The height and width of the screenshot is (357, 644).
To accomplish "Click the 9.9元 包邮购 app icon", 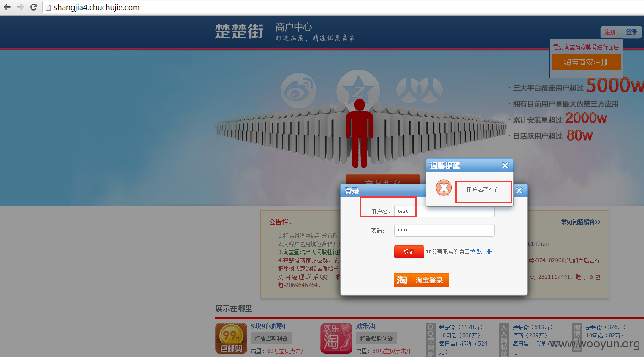I will [x=231, y=338].
